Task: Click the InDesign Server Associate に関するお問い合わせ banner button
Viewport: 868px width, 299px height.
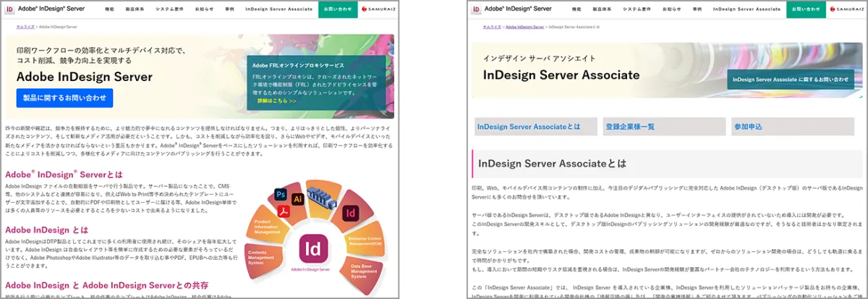Action: point(790,79)
